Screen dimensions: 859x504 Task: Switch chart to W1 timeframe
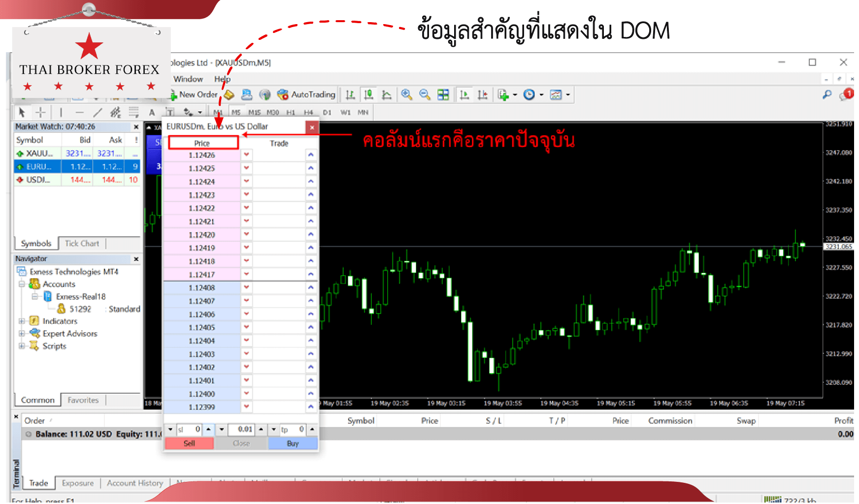pos(345,112)
